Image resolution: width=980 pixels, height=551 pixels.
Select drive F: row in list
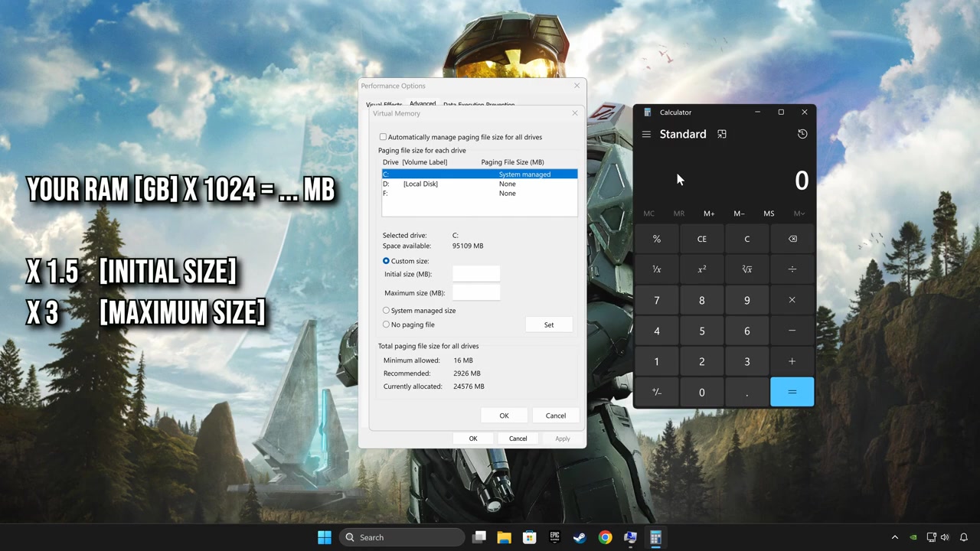479,193
